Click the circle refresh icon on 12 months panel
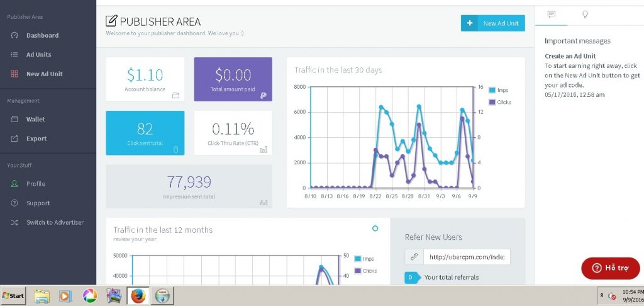Viewport: 644px width, 306px height. click(375, 229)
